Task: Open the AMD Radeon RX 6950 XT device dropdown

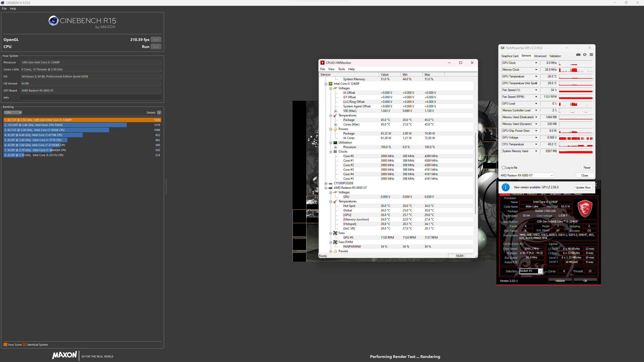Action: point(527,175)
